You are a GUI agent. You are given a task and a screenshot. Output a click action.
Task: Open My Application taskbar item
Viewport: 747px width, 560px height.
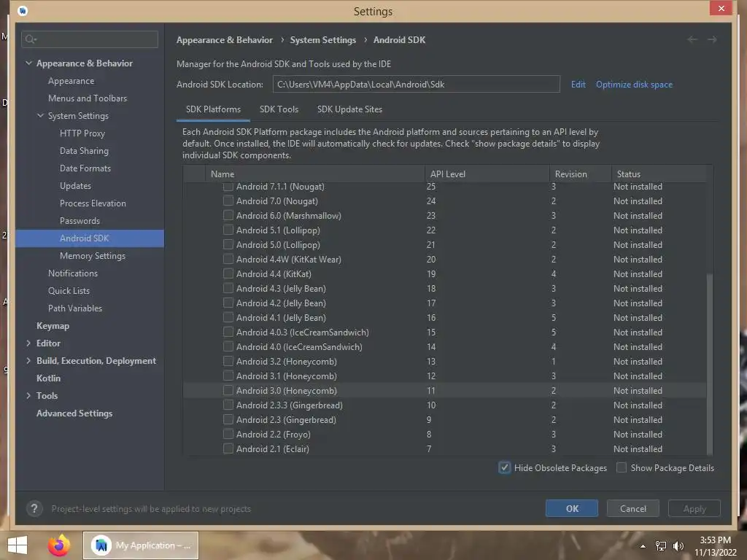click(x=141, y=545)
